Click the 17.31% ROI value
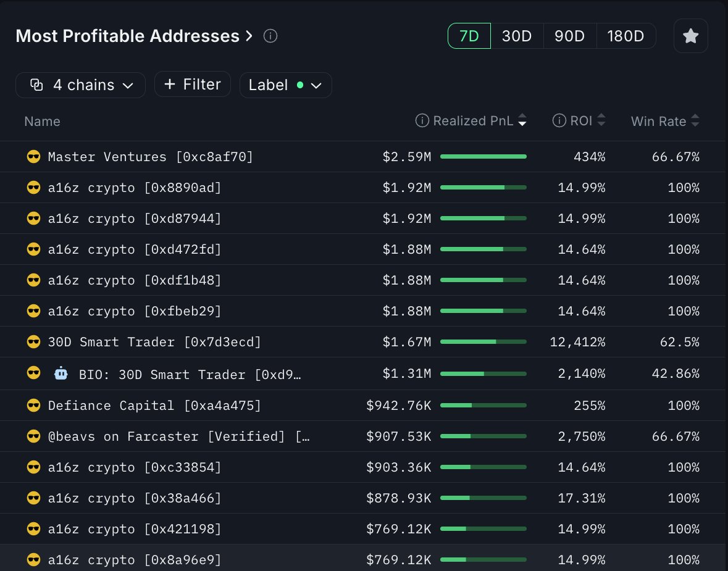This screenshot has height=571, width=728. pyautogui.click(x=582, y=498)
